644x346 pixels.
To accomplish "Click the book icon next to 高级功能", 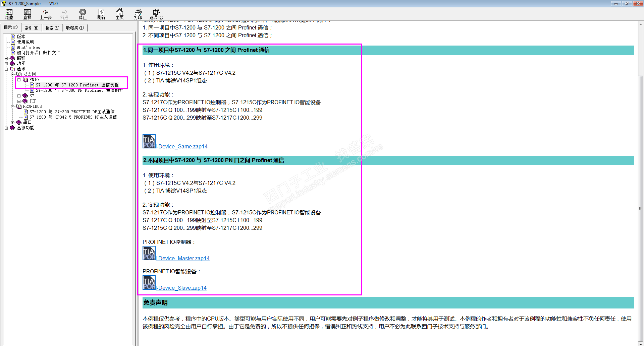I will pos(13,128).
